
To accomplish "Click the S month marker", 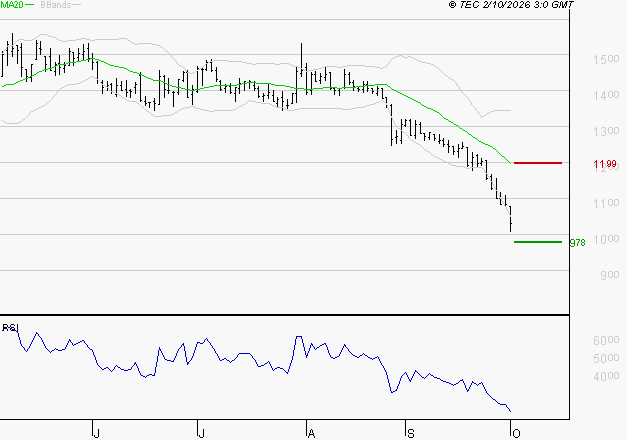I will [x=411, y=433].
